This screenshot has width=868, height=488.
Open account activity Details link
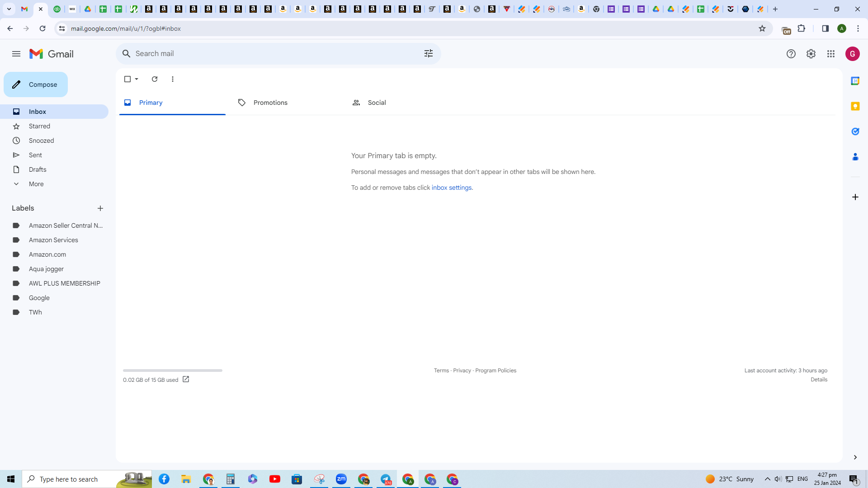pos(819,380)
